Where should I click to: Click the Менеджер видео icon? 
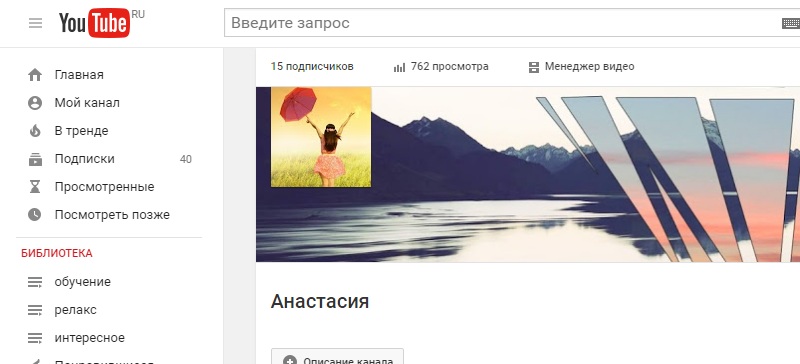point(534,67)
